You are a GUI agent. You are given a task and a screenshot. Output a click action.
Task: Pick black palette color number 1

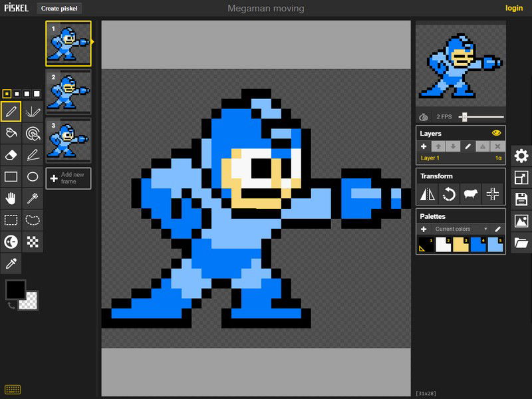[426, 244]
